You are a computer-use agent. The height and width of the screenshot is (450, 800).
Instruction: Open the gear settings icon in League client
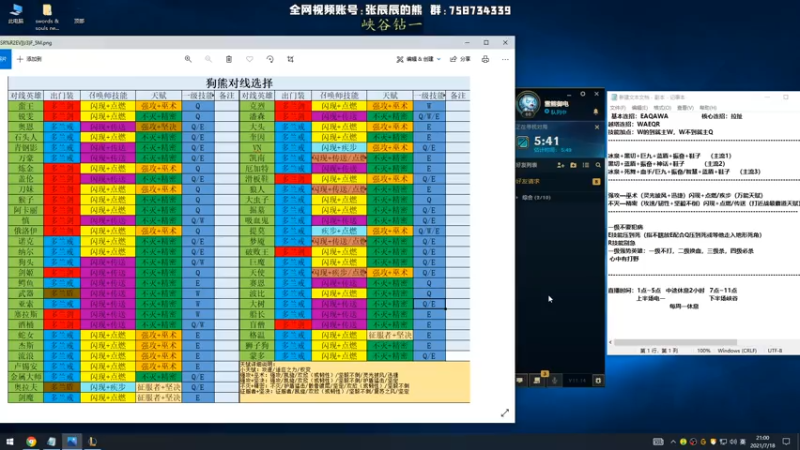(583, 94)
